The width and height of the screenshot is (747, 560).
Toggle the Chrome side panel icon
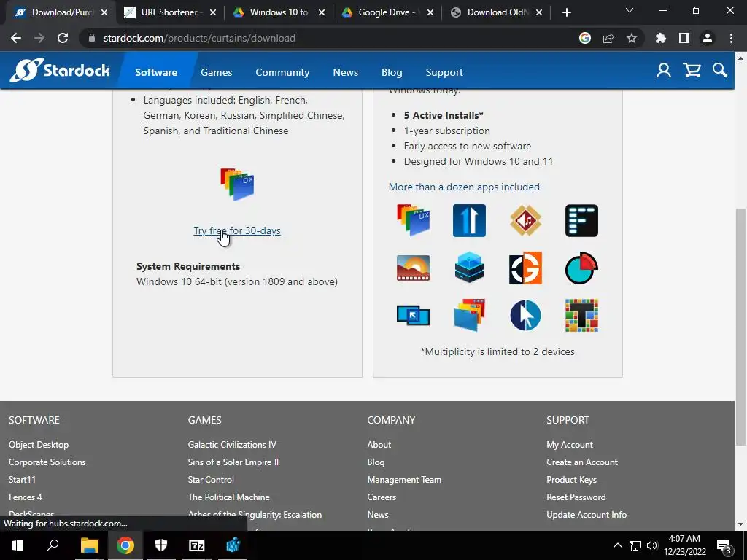point(684,38)
